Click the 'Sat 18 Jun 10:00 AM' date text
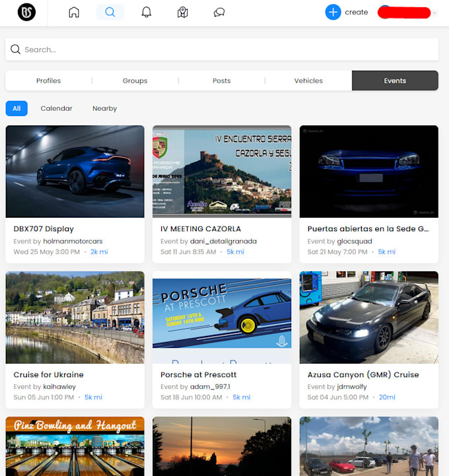 click(191, 397)
